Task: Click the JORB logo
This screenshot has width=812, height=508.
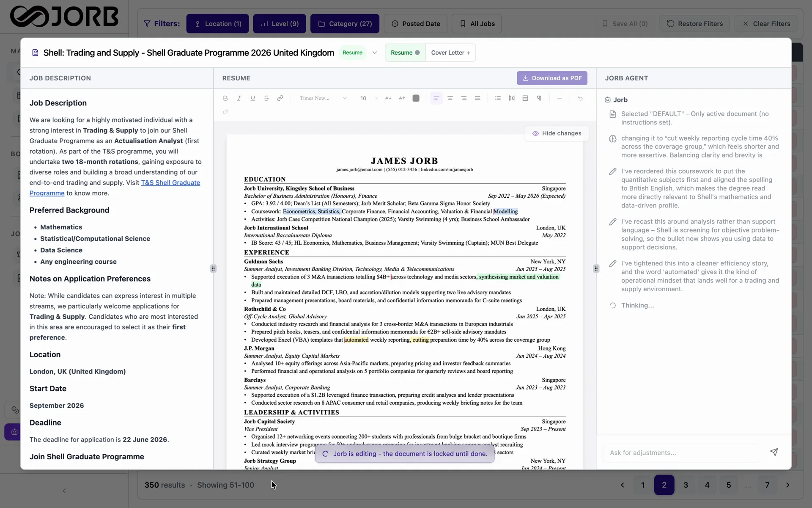Action: (64, 17)
